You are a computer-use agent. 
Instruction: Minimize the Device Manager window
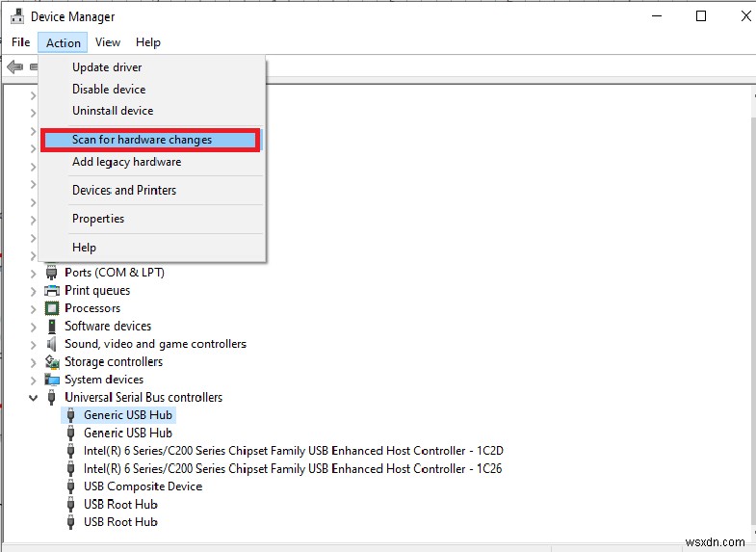657,16
